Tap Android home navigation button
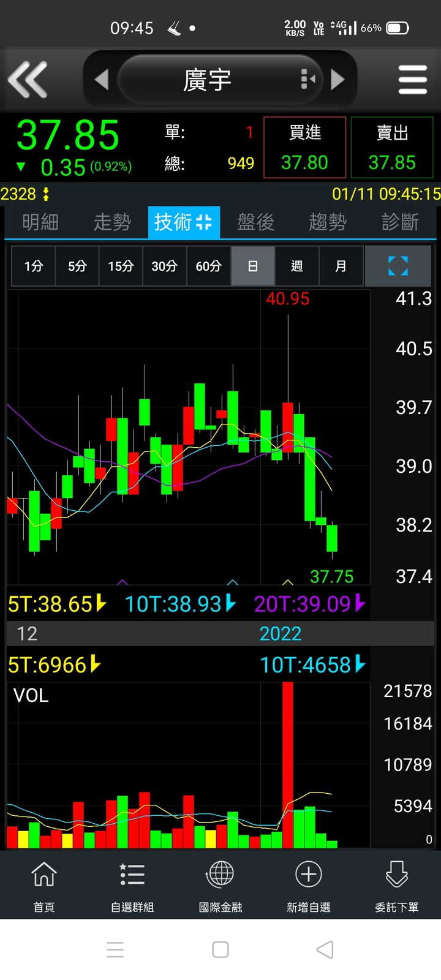The width and height of the screenshot is (441, 980). click(221, 949)
